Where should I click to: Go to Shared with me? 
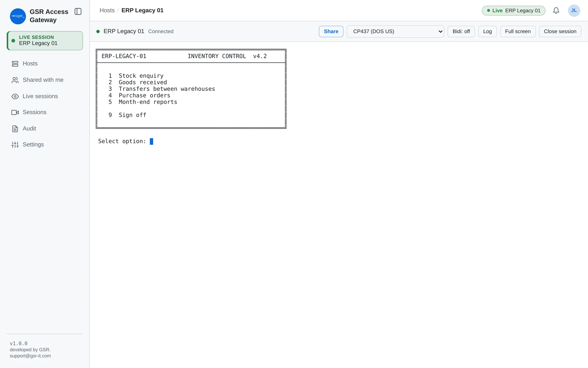click(45, 80)
